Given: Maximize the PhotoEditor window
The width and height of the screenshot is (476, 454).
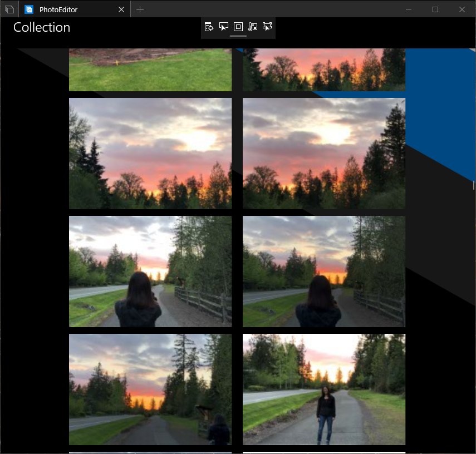Looking at the screenshot, I should (x=435, y=9).
